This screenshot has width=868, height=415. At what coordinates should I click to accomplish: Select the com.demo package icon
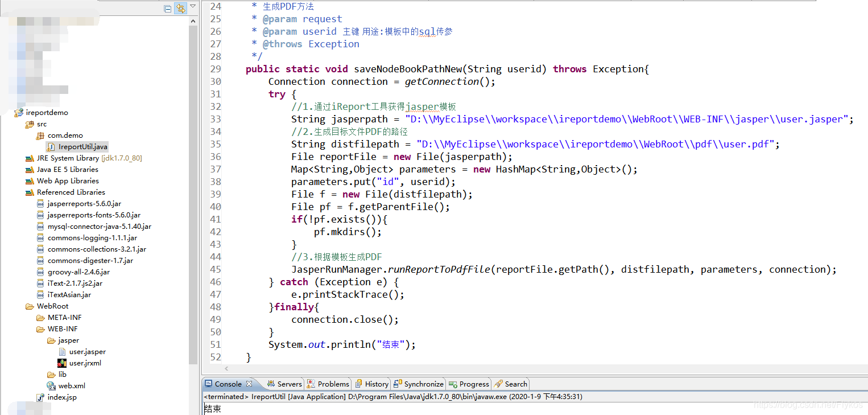[40, 135]
